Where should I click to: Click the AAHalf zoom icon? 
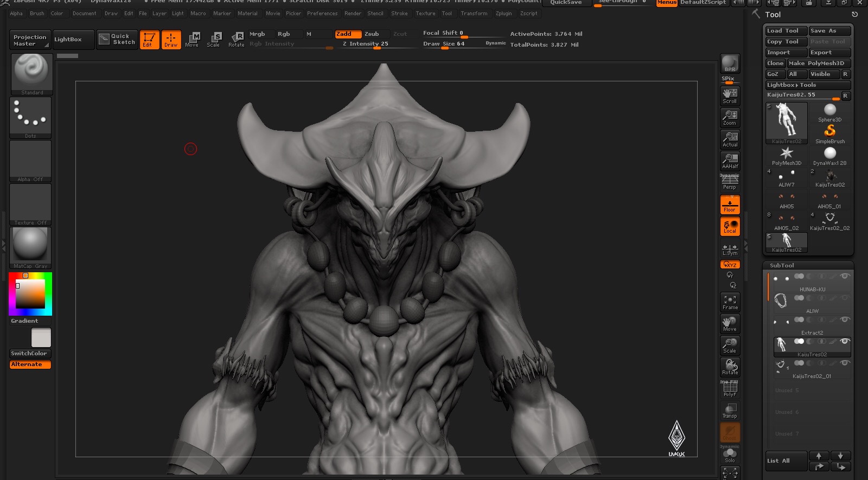730,161
